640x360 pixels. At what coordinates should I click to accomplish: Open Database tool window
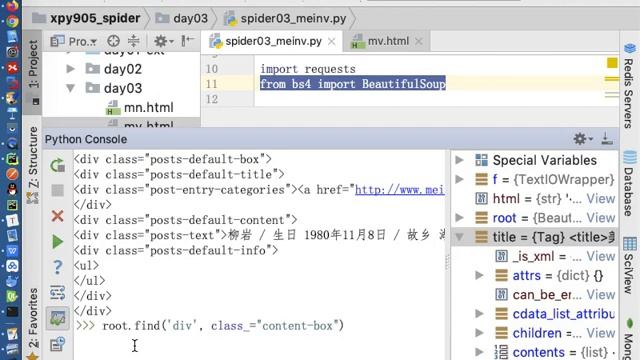[629, 184]
